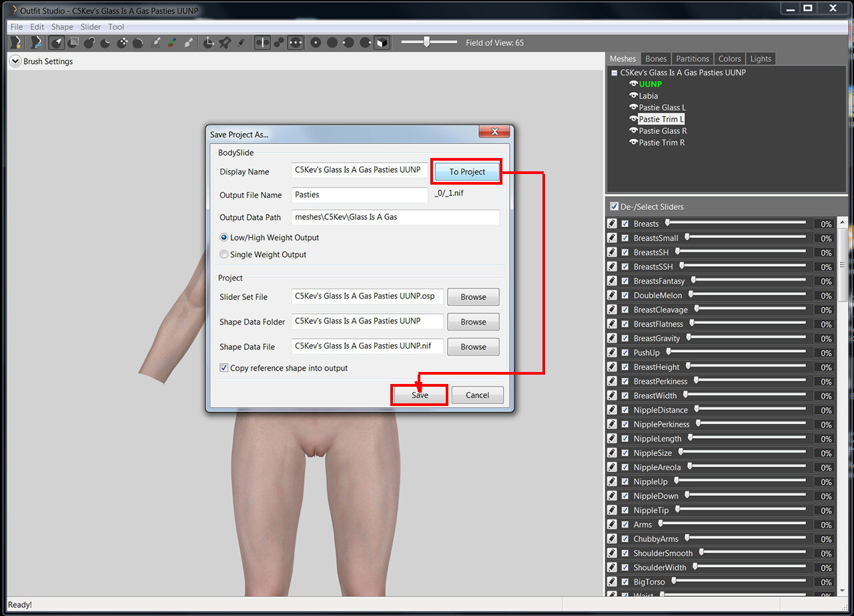
Task: Select the Mask brush tool
Action: click(x=73, y=43)
